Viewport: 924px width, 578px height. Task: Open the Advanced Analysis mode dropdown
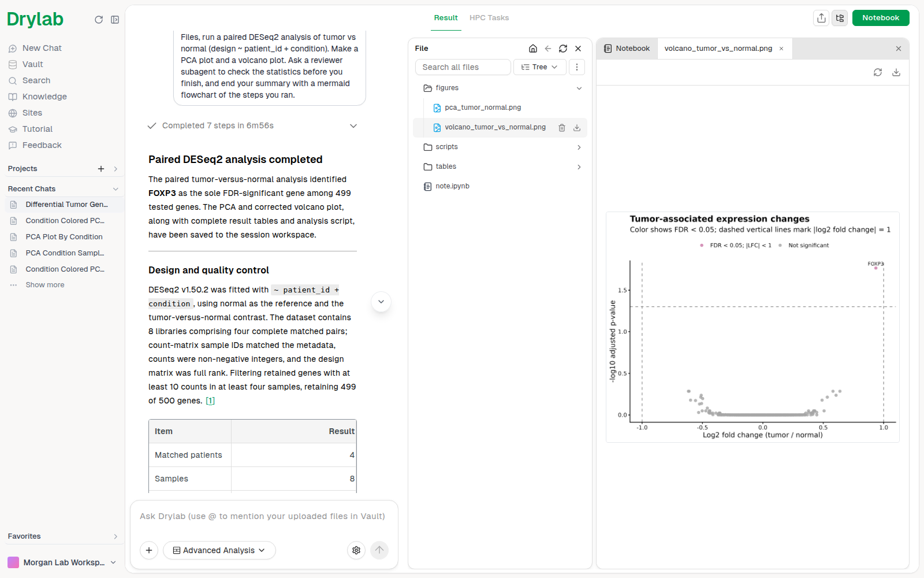pos(219,550)
